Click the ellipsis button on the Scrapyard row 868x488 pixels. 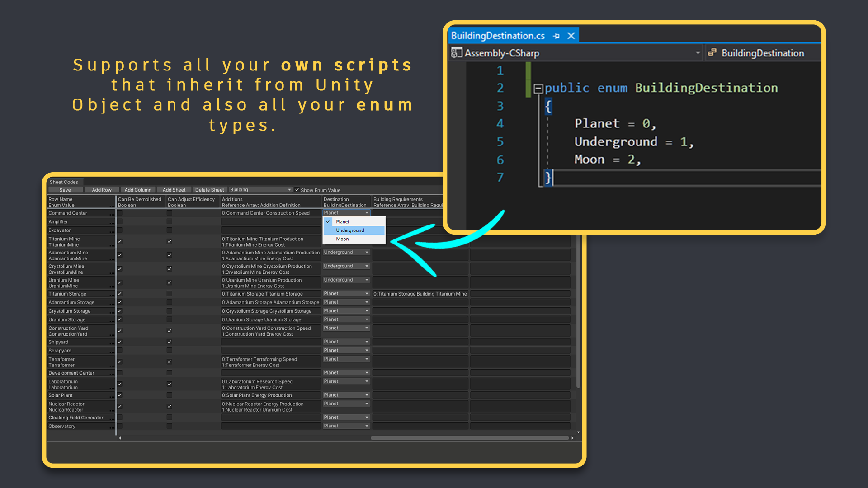112,352
